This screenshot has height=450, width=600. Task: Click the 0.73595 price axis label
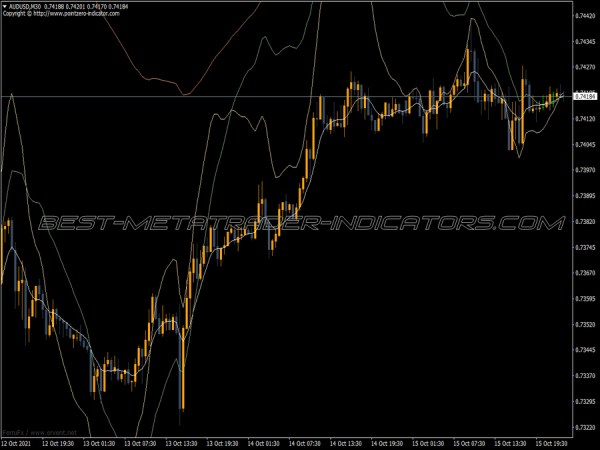tap(585, 298)
